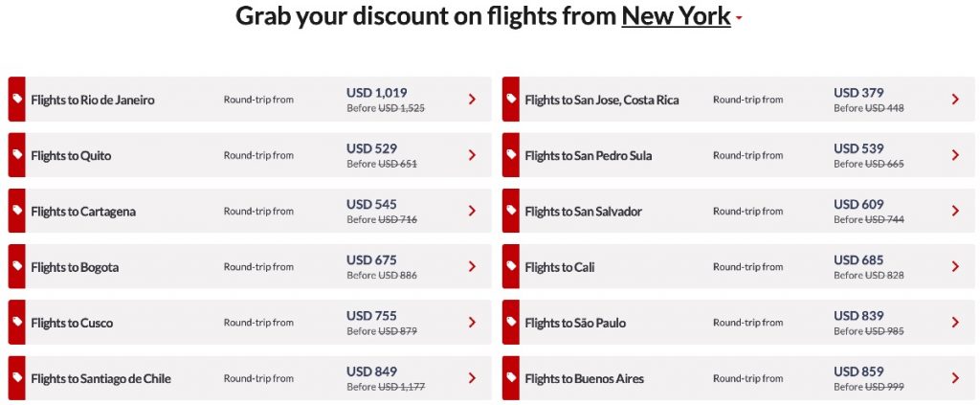Click the red chevron for São Paulo flights
Viewport: 980px width, 405px height.
[x=955, y=323]
